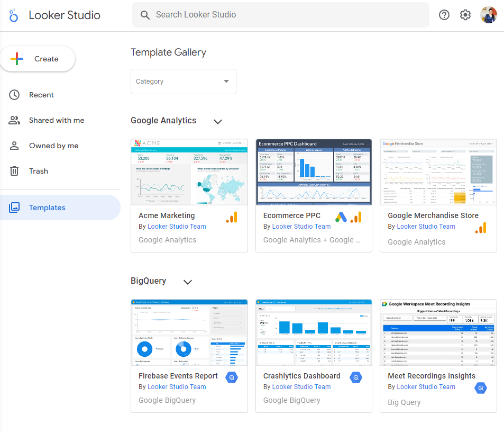Image resolution: width=504 pixels, height=433 pixels.
Task: Open Looker Studio Team link under Meet Recordings Insights
Action: coord(426,386)
